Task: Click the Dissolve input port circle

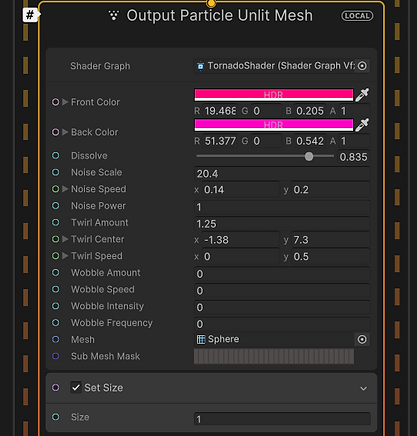Action: (x=56, y=156)
